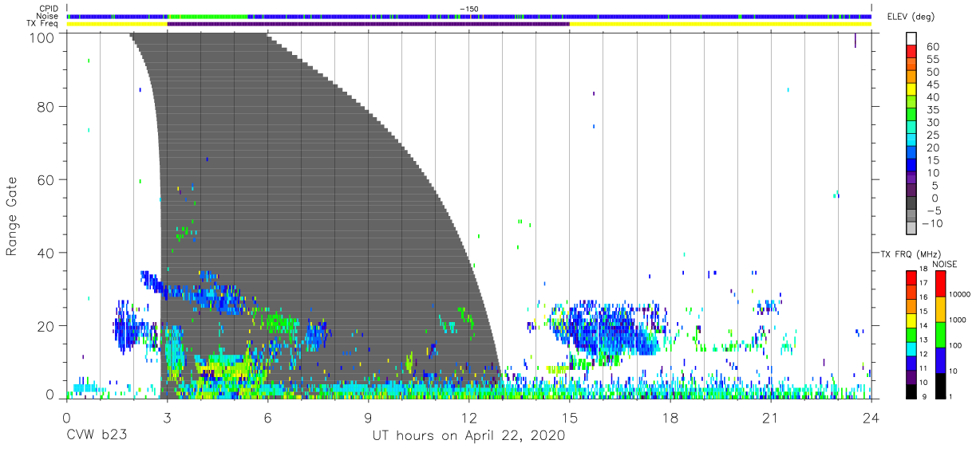Click the '-150' CPID value at top
Screen dimensions: 980x452
pyautogui.click(x=468, y=9)
